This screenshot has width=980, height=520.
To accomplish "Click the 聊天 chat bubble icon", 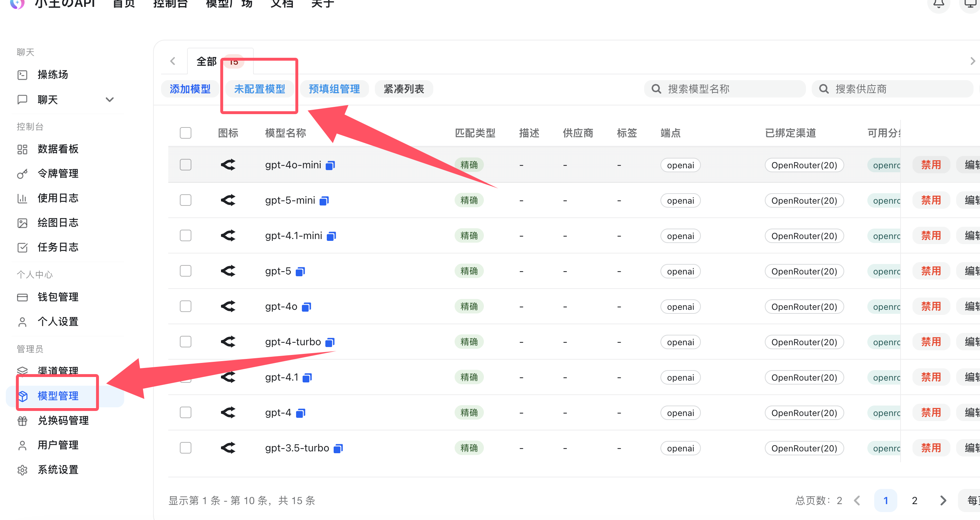I will pyautogui.click(x=22, y=100).
